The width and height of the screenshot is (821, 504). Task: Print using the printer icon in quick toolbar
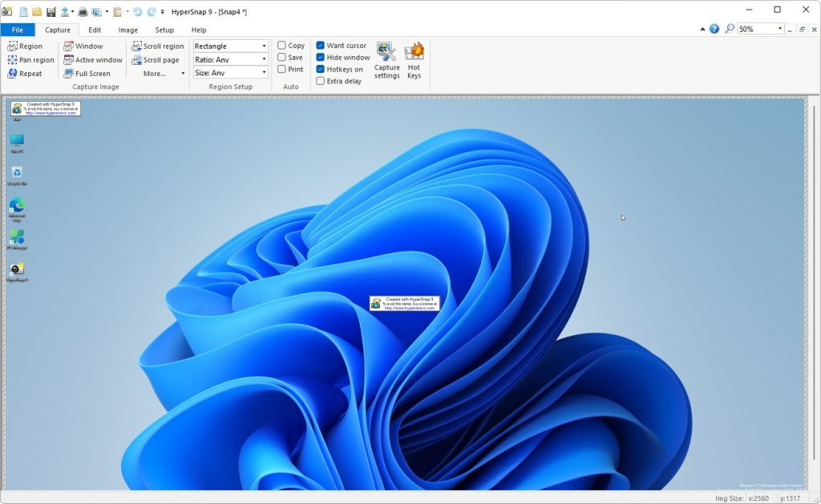83,11
